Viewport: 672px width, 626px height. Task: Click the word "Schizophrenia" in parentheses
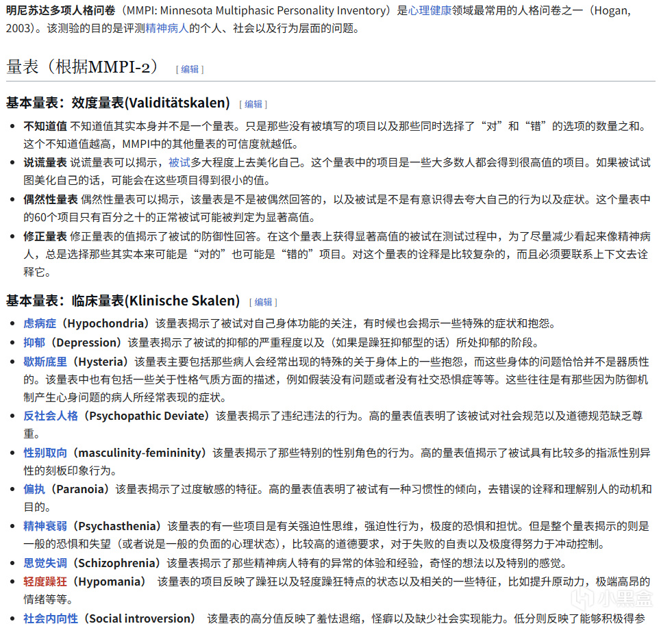119,563
